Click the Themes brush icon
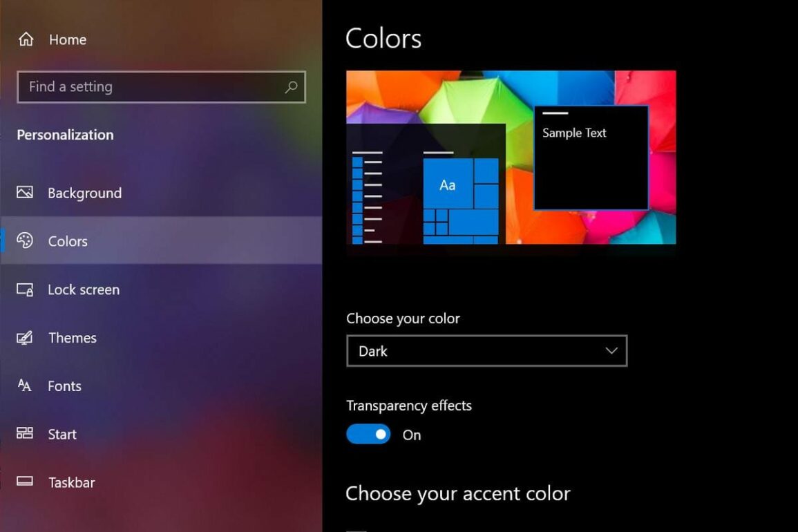Screen dimensions: 798x532 click(x=25, y=338)
